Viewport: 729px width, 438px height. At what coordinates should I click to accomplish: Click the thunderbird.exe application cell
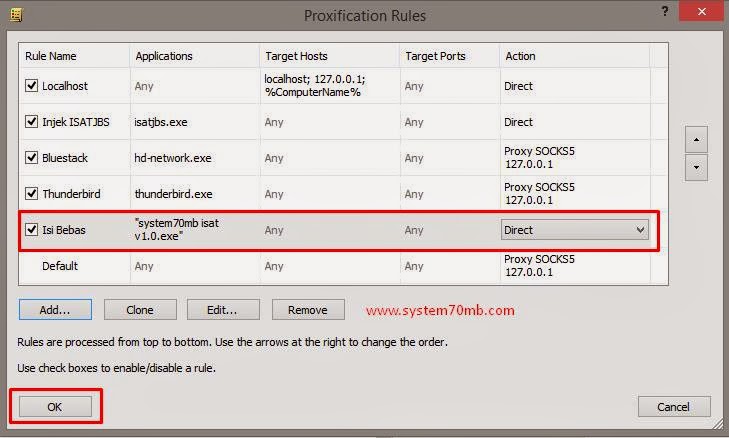pyautogui.click(x=173, y=194)
